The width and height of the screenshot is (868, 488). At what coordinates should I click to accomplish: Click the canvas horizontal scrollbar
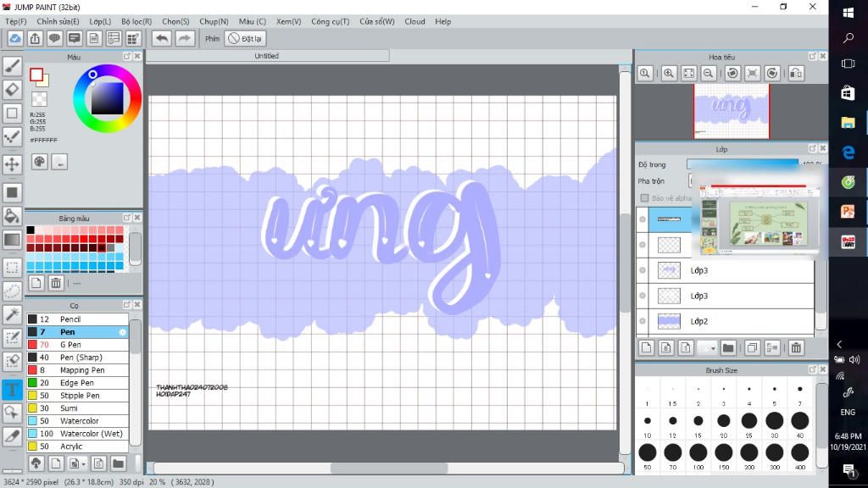[388, 468]
